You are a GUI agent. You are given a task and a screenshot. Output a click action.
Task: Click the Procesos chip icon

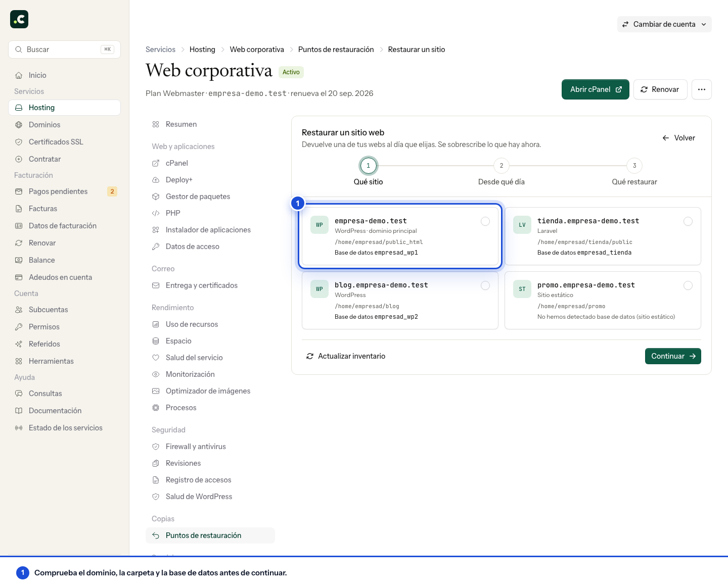(156, 408)
